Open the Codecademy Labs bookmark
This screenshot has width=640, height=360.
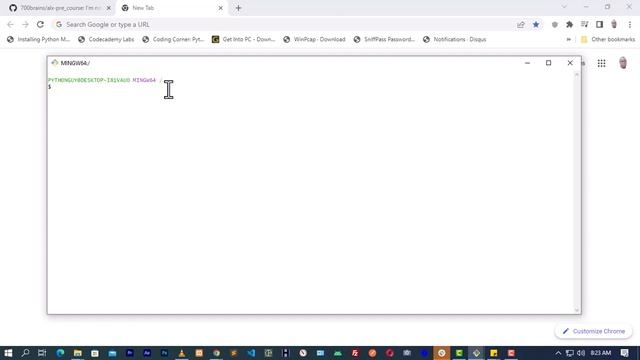tap(106, 39)
